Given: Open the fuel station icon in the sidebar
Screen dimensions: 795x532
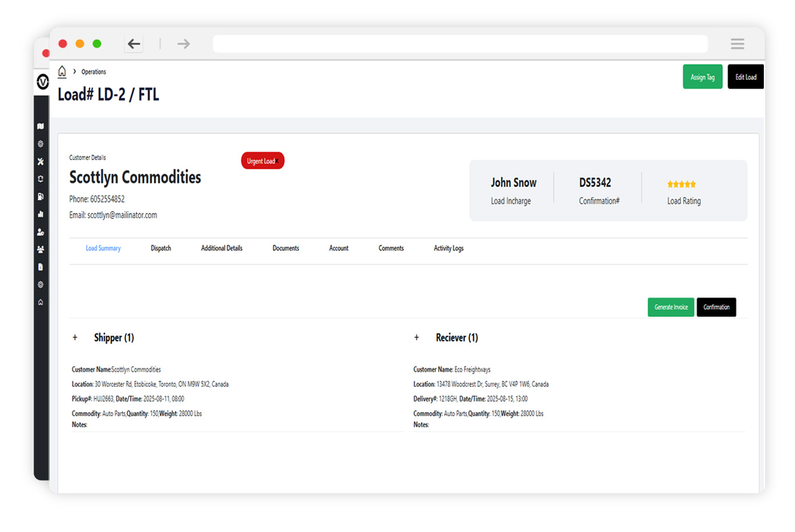Looking at the screenshot, I should [41, 196].
